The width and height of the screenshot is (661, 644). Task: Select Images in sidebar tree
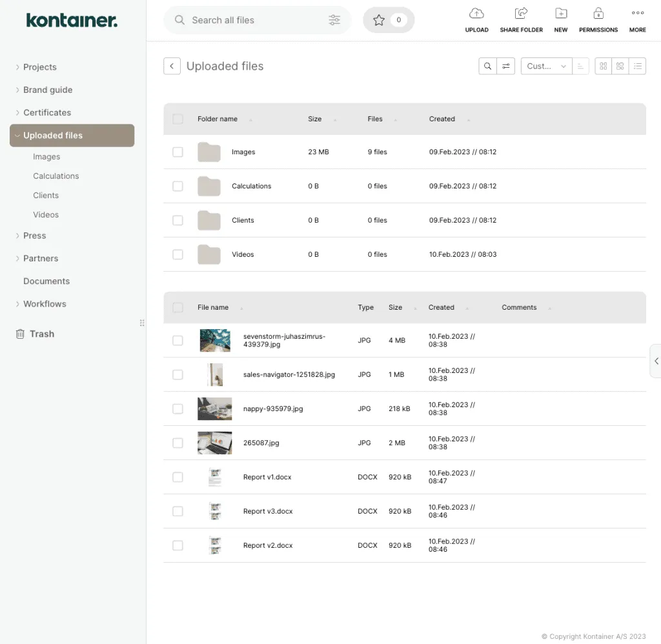(46, 156)
